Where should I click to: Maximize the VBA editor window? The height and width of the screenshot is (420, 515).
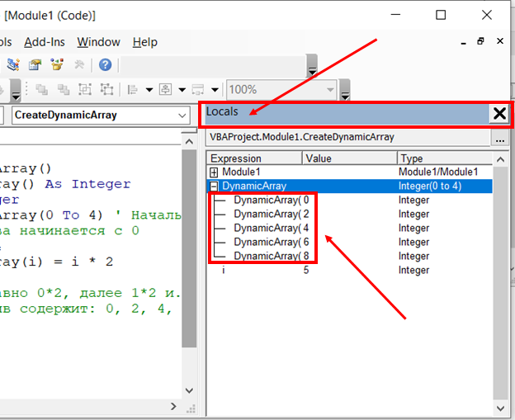pos(441,15)
